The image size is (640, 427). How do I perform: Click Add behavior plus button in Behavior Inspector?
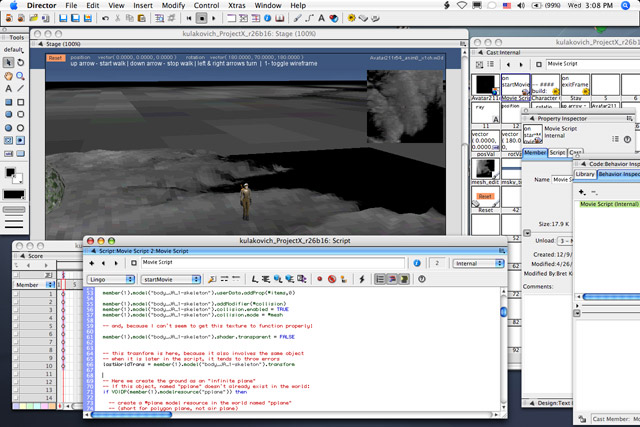click(582, 192)
